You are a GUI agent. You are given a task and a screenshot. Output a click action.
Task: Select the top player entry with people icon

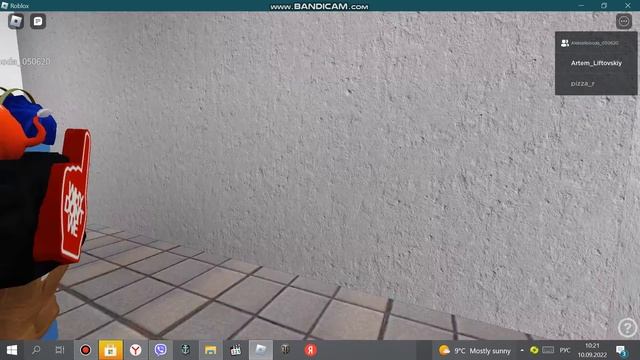coord(596,43)
